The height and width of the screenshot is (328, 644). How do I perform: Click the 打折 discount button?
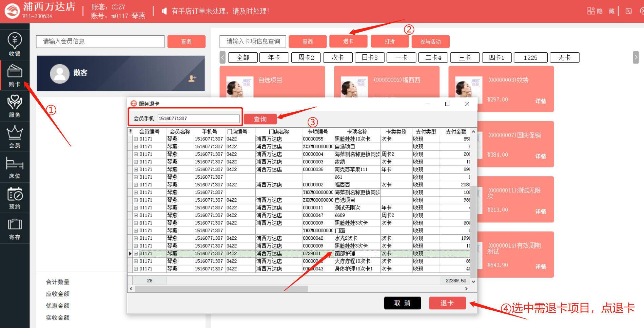pos(390,41)
